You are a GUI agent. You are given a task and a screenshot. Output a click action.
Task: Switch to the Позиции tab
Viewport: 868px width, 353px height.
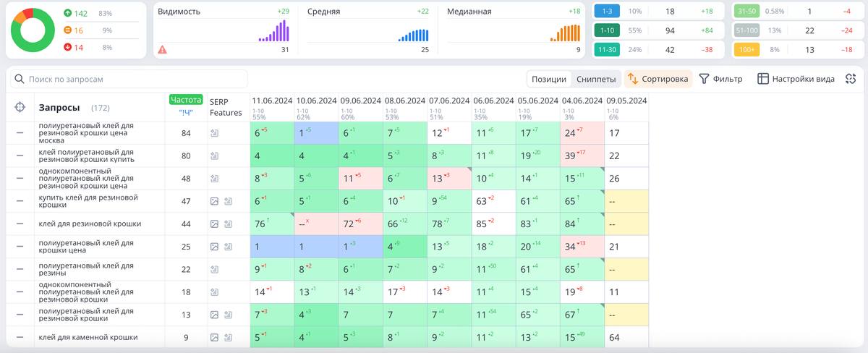(549, 79)
